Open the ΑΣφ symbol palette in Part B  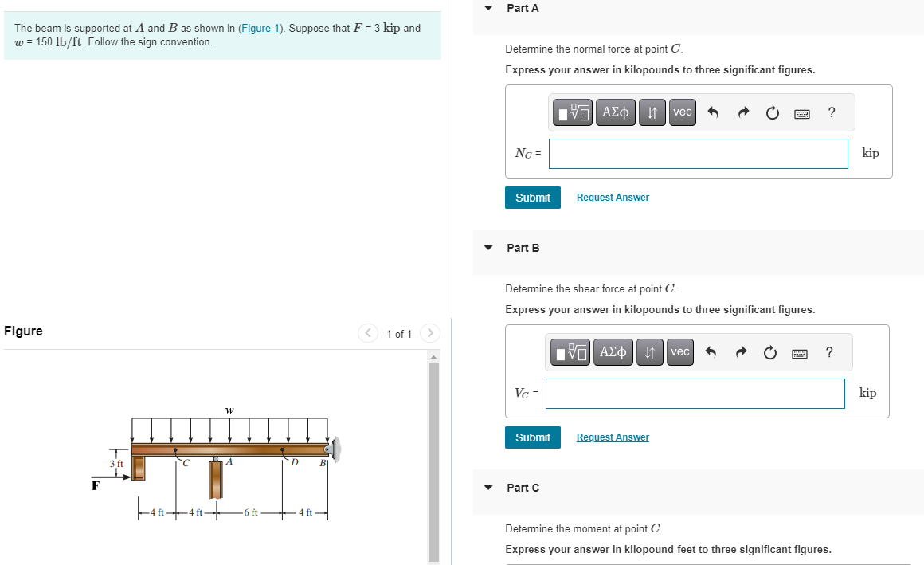pos(613,352)
